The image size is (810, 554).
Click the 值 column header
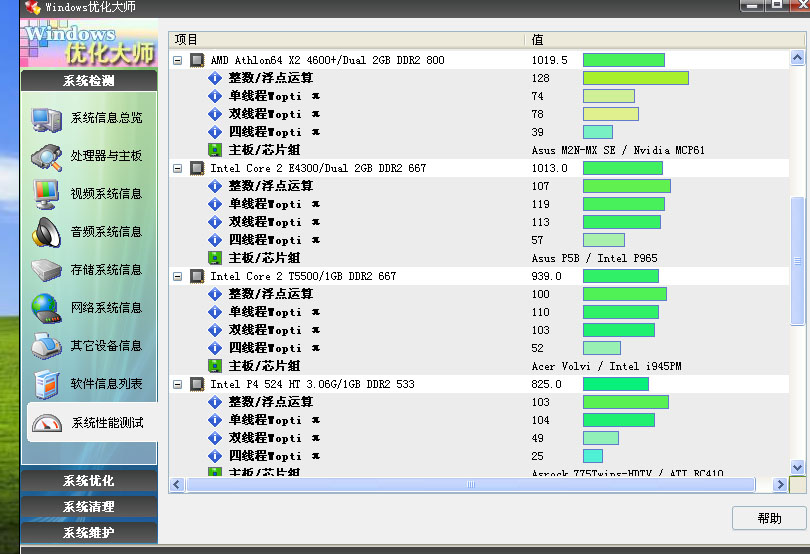click(666, 40)
